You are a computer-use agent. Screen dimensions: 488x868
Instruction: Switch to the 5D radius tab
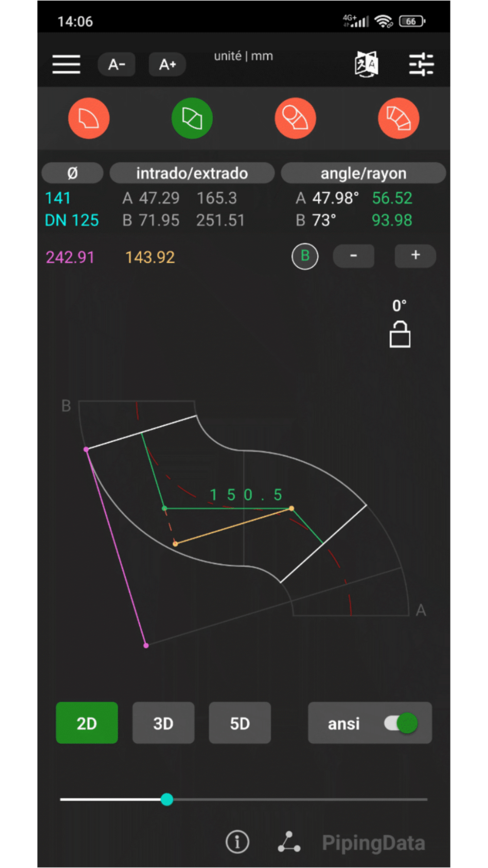240,723
